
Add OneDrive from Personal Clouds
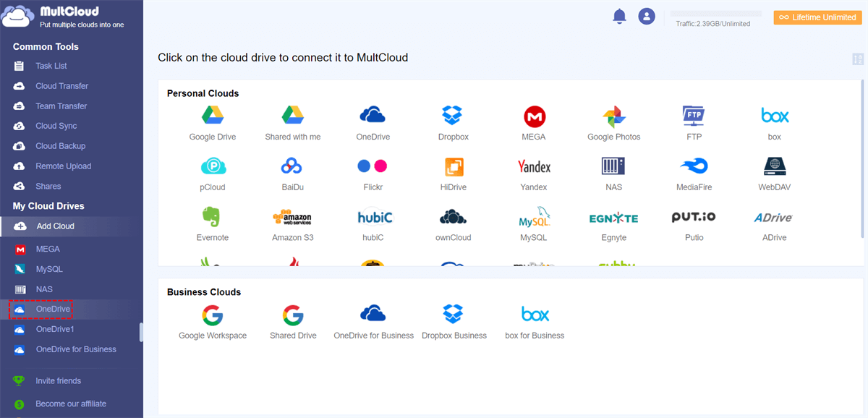(373, 115)
